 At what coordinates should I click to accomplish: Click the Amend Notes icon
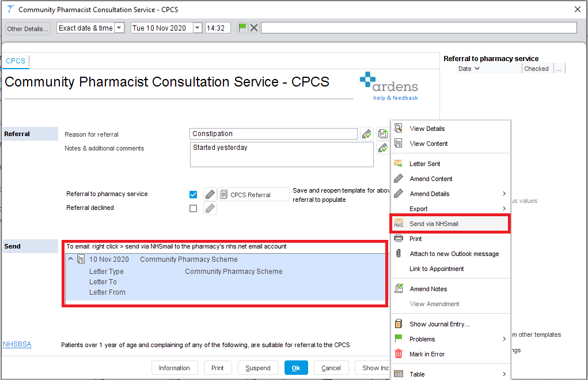[399, 288]
